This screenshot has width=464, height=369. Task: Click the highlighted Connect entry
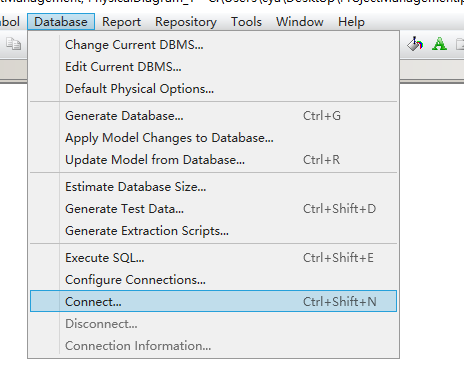(x=213, y=301)
